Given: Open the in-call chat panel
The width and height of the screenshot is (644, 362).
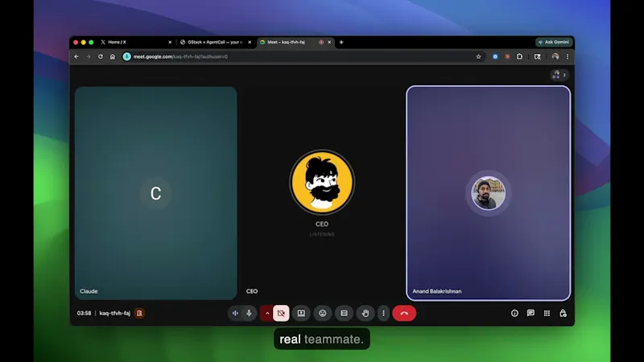Looking at the screenshot, I should (530, 313).
